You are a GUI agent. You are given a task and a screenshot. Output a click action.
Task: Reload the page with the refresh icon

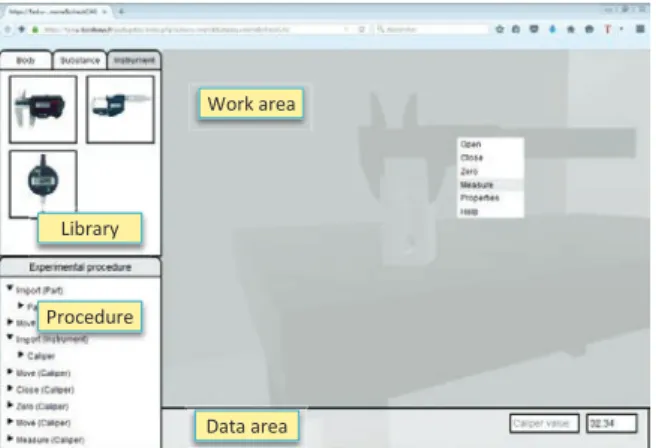[x=362, y=29]
